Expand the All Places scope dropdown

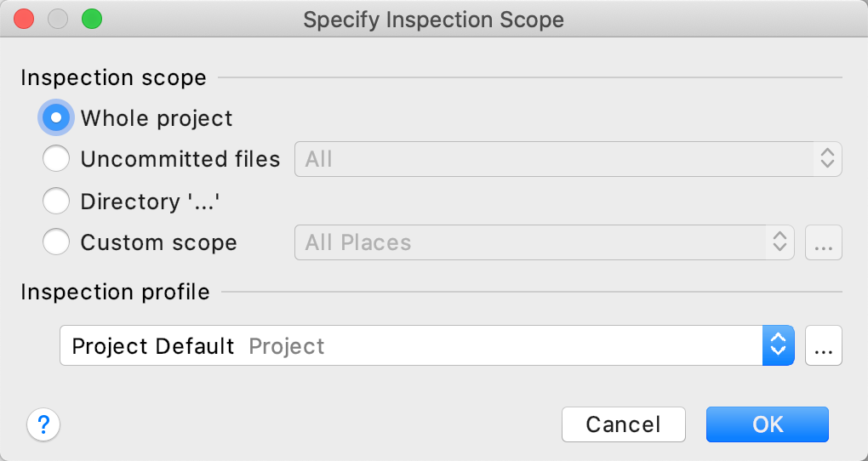(x=528, y=243)
